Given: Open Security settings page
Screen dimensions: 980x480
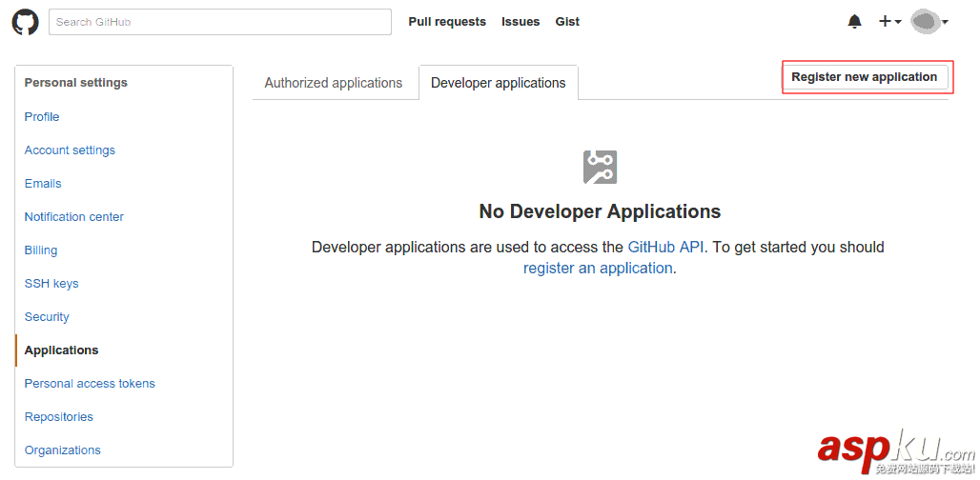Looking at the screenshot, I should pyautogui.click(x=47, y=317).
